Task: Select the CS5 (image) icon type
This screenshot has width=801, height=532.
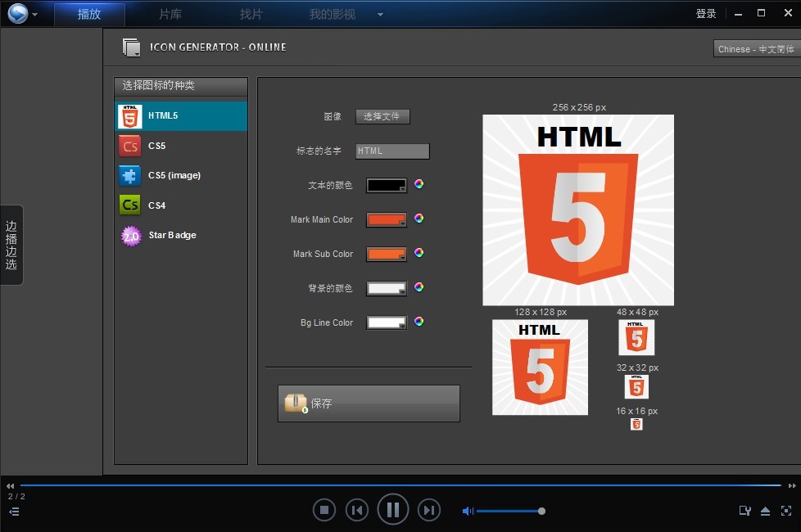Action: pyautogui.click(x=181, y=176)
